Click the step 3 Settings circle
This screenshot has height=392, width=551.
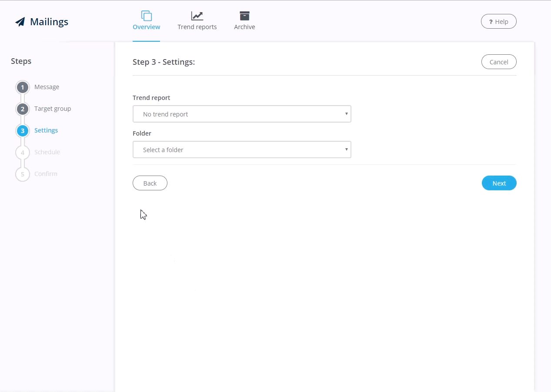(23, 131)
